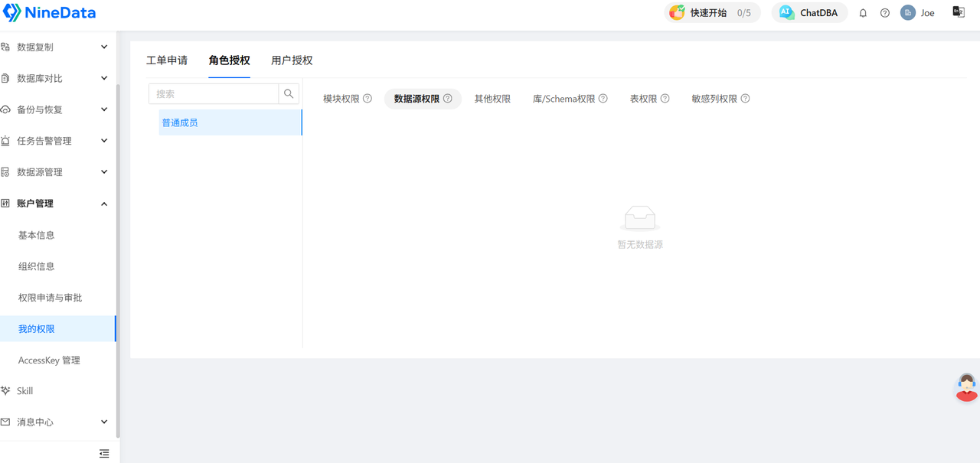Click the Skill sidebar icon
This screenshot has width=980, height=463.
pos(6,390)
